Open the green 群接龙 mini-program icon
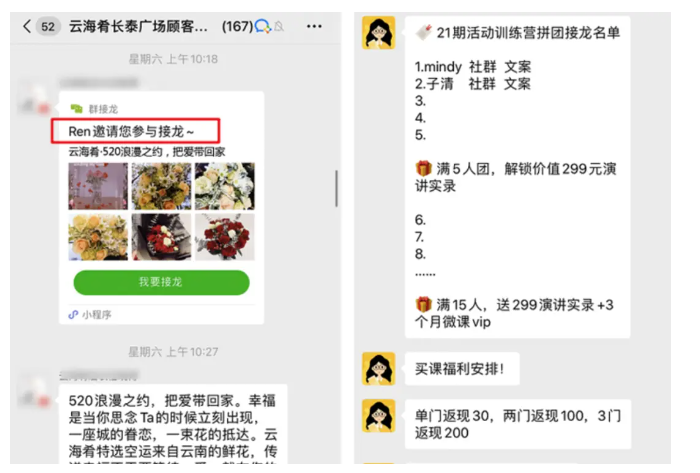This screenshot has height=473, width=700. pyautogui.click(x=76, y=108)
